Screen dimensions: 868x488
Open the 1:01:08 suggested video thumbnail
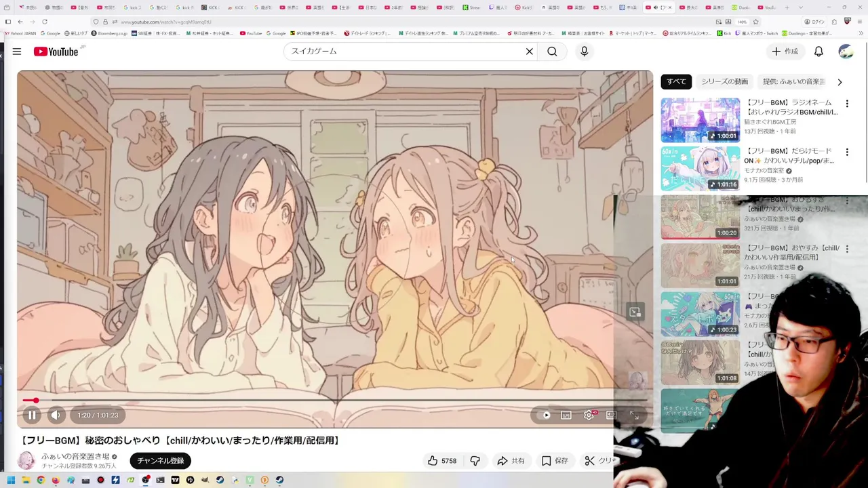701,363
